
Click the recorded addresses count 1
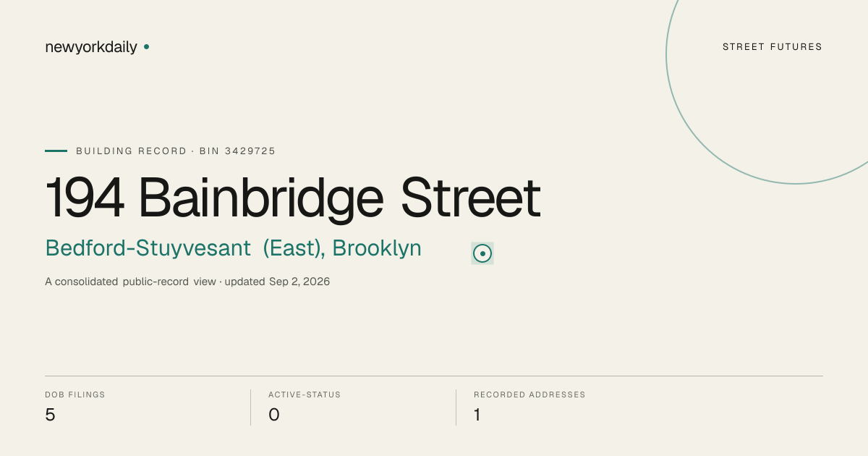[x=477, y=415]
